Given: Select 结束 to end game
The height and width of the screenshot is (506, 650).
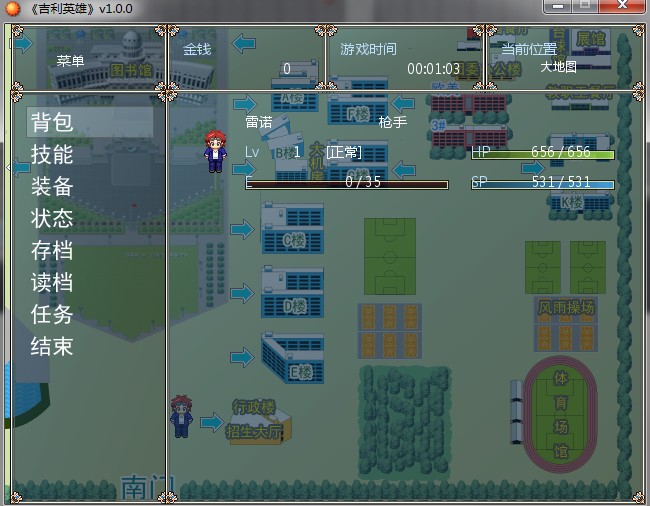Looking at the screenshot, I should pos(52,346).
